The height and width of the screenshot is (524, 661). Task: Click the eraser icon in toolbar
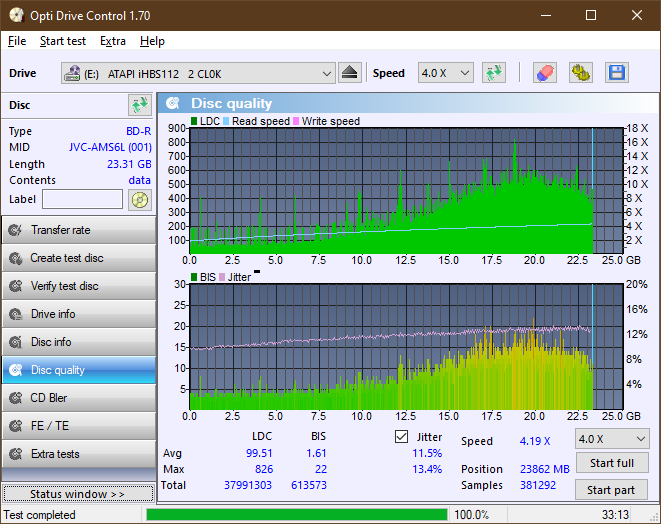pos(545,73)
